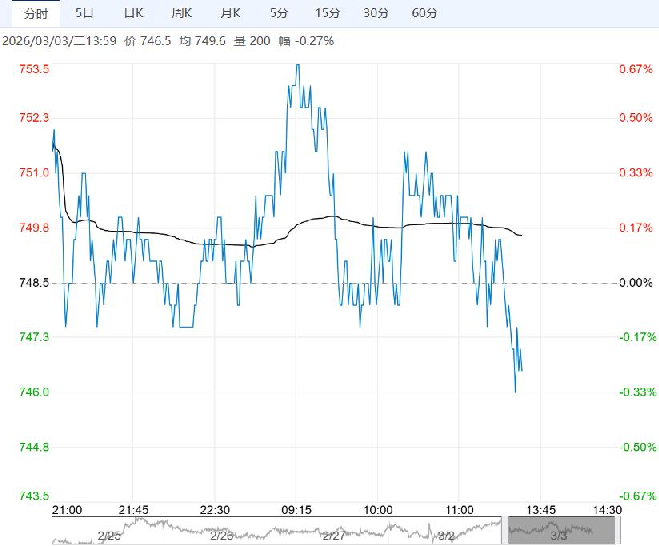The width and height of the screenshot is (659, 547).
Task: Click the 0.67% label on the right axis
Action: pos(636,69)
